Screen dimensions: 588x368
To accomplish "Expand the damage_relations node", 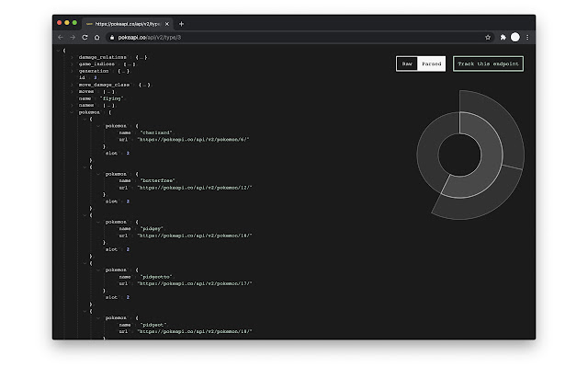I will point(72,57).
